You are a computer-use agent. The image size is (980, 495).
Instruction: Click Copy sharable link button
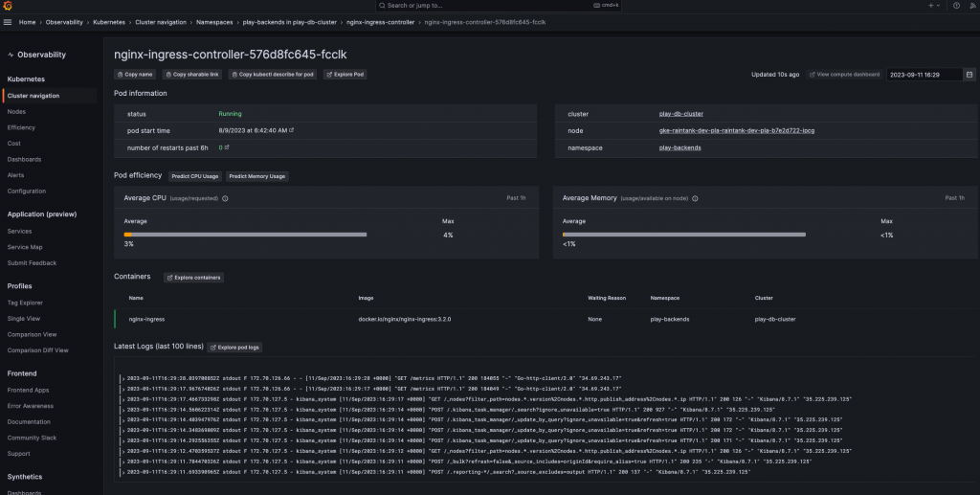192,75
